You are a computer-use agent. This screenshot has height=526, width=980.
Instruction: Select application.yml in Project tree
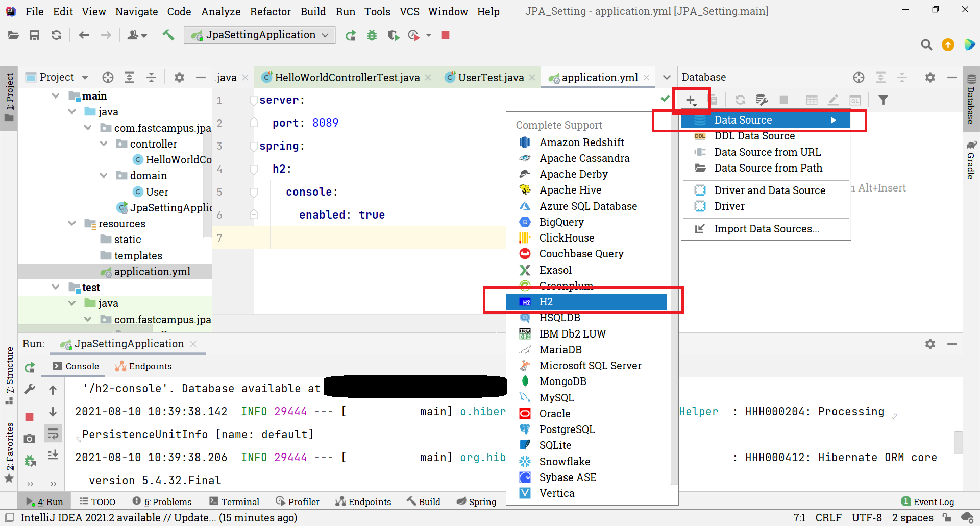(115, 271)
